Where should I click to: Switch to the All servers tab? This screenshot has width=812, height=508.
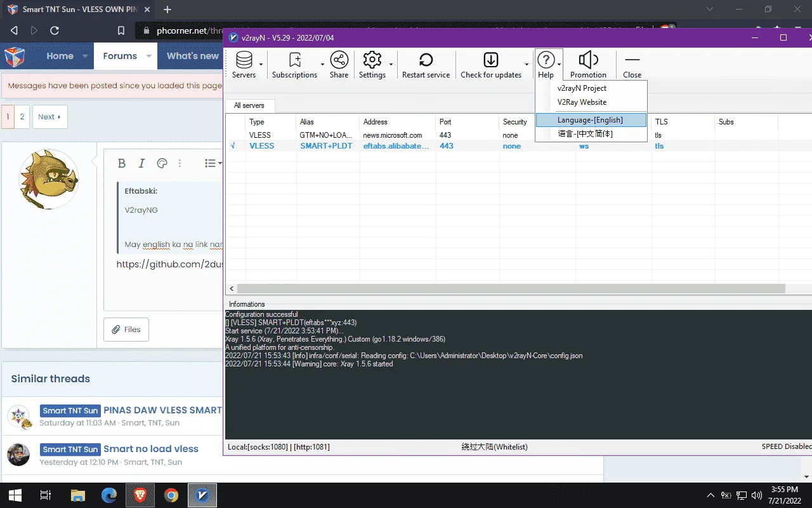[x=249, y=105]
